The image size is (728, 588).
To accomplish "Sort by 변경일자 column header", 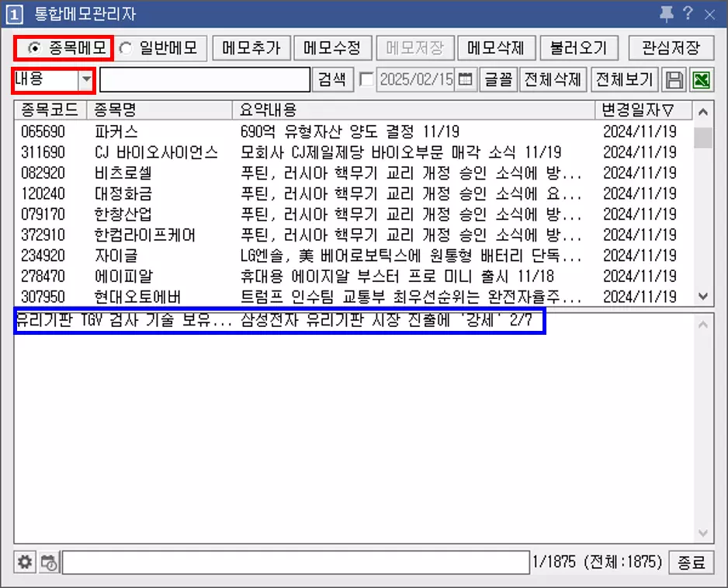I will (643, 110).
